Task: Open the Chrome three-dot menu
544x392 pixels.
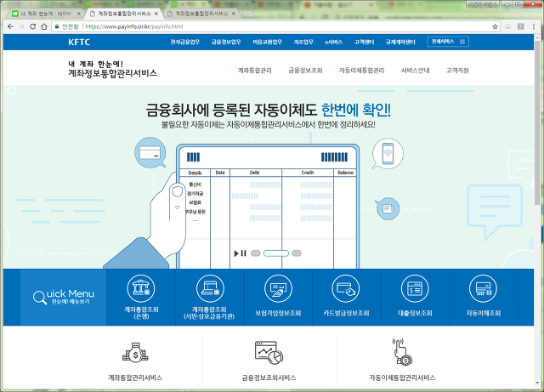Action: [534, 26]
